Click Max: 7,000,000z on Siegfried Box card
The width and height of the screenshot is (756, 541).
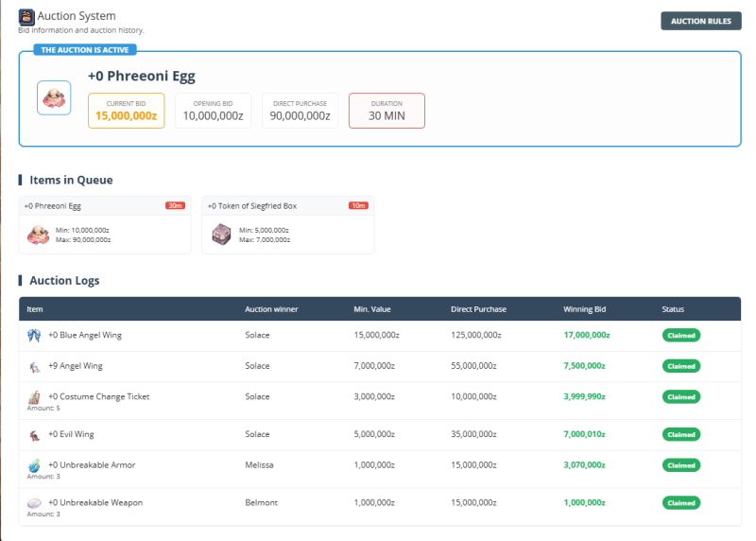[x=265, y=240]
